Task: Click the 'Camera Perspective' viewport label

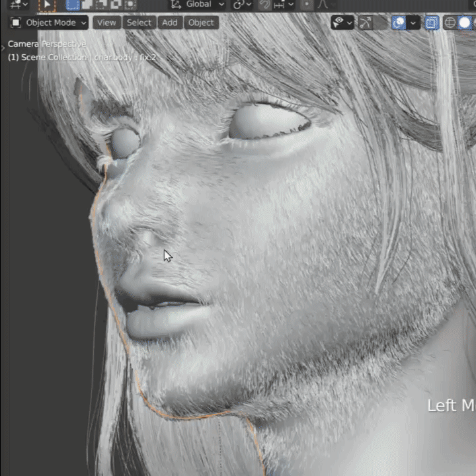Action: coord(47,44)
